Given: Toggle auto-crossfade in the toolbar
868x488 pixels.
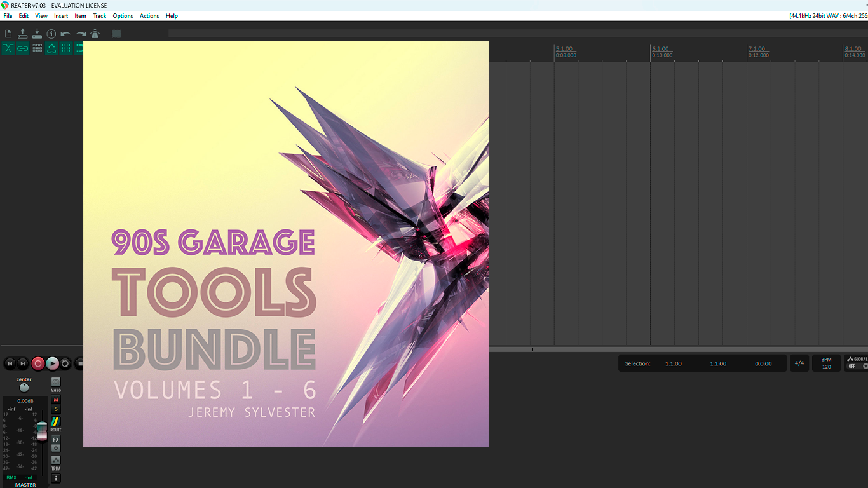Looking at the screenshot, I should click(x=8, y=48).
